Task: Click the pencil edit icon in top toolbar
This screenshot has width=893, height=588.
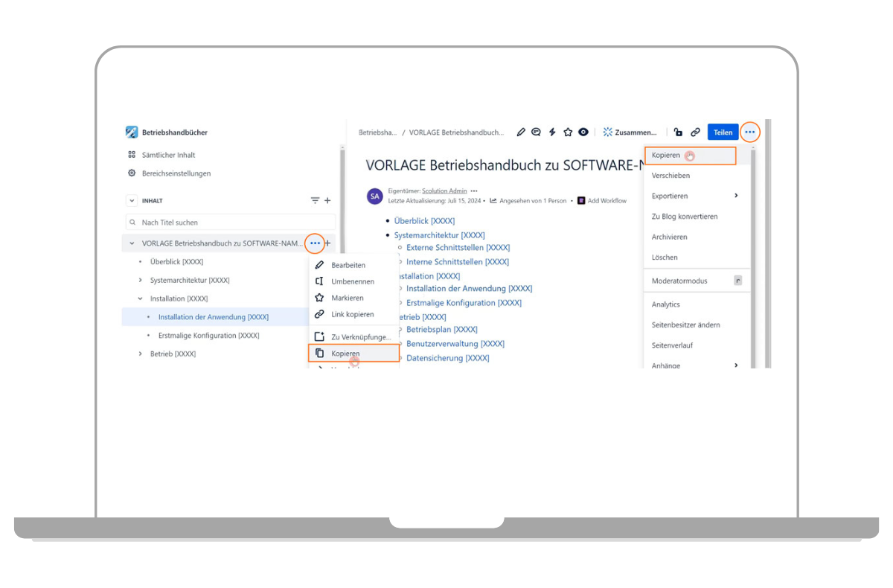Action: pos(521,132)
